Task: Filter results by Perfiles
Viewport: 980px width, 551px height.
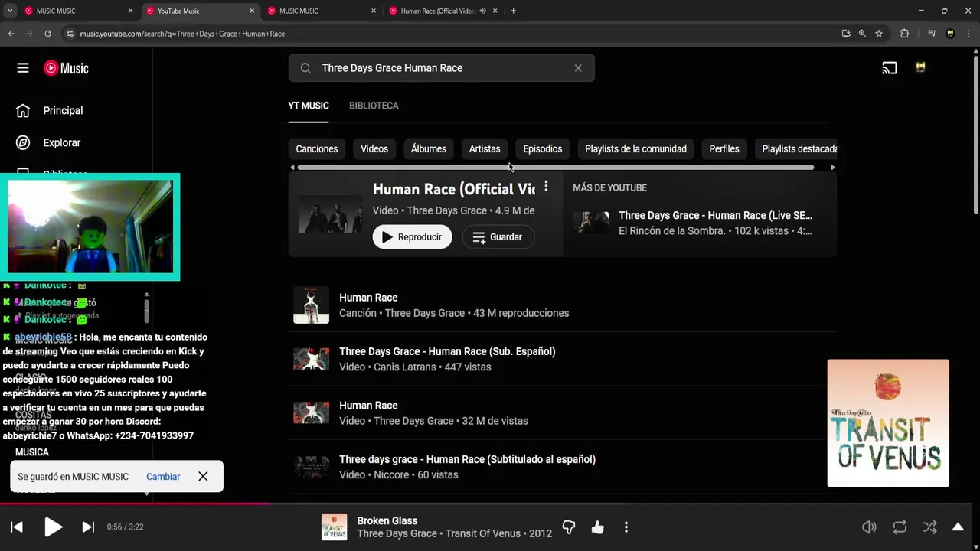Action: pyautogui.click(x=724, y=148)
